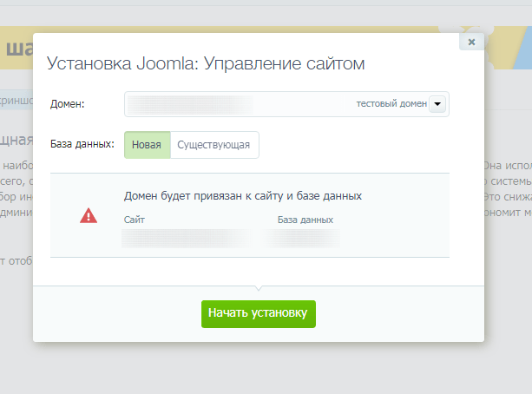Click the 'Домен:' field label
The image size is (532, 394).
point(67,104)
